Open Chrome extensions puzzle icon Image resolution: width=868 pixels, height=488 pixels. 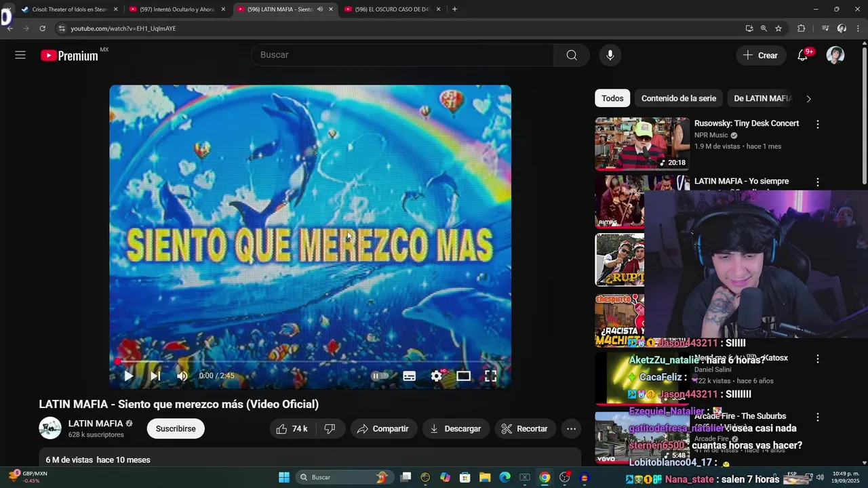802,28
